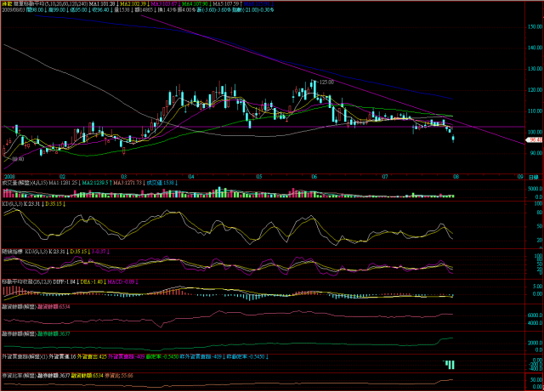
Task: Select the green MA4:107.90 label
Action: (x=195, y=3)
